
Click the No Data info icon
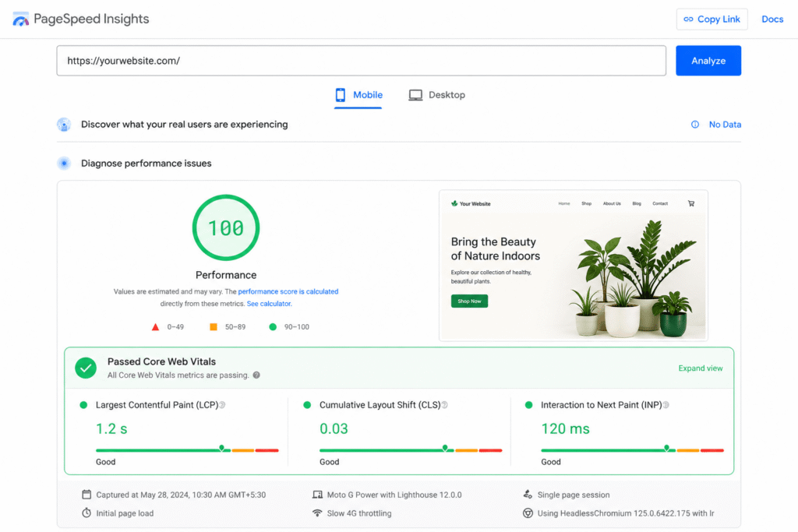click(694, 125)
